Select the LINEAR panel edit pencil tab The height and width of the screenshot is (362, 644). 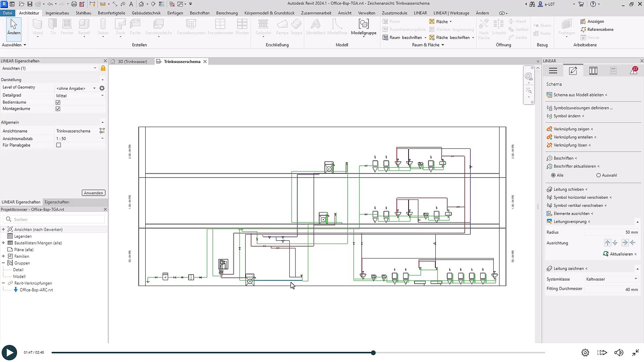tap(573, 71)
